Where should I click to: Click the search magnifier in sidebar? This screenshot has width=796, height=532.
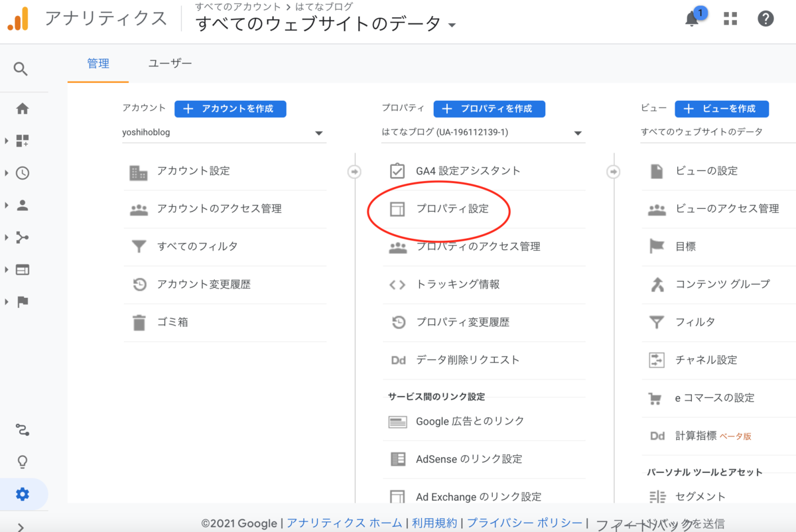click(21, 69)
